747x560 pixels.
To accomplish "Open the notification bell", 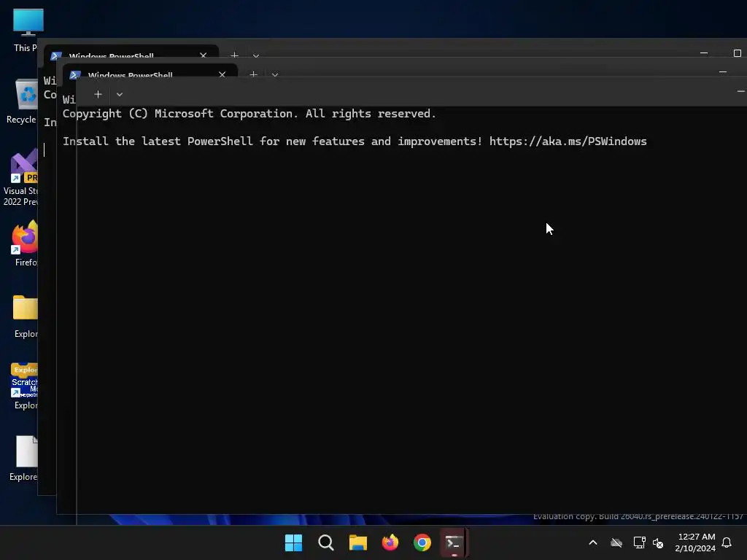I will point(727,542).
